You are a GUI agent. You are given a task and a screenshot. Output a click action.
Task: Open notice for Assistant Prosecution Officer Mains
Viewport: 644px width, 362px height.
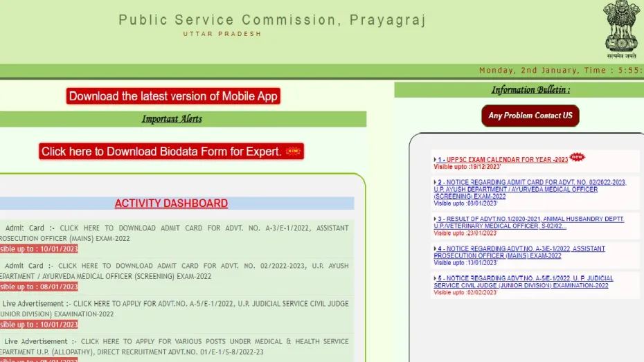pos(519,252)
